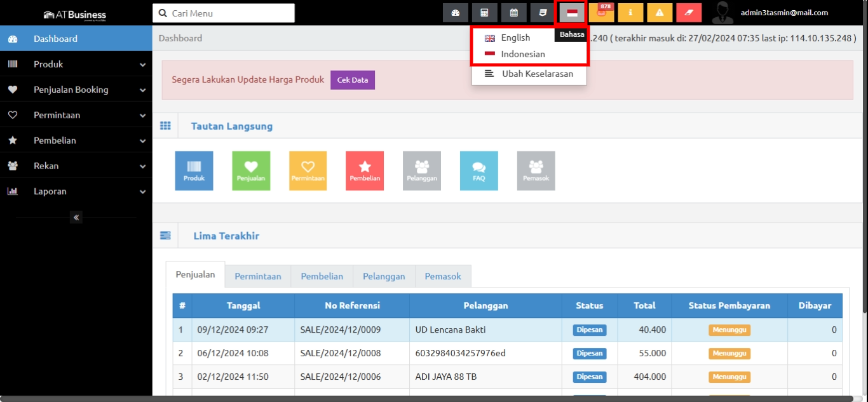The width and height of the screenshot is (868, 402).
Task: Click the Cari Menu search field
Action: pos(224,13)
